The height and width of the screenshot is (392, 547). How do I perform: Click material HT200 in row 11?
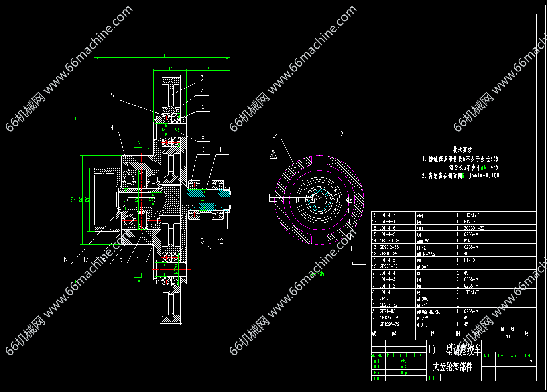point(470,260)
